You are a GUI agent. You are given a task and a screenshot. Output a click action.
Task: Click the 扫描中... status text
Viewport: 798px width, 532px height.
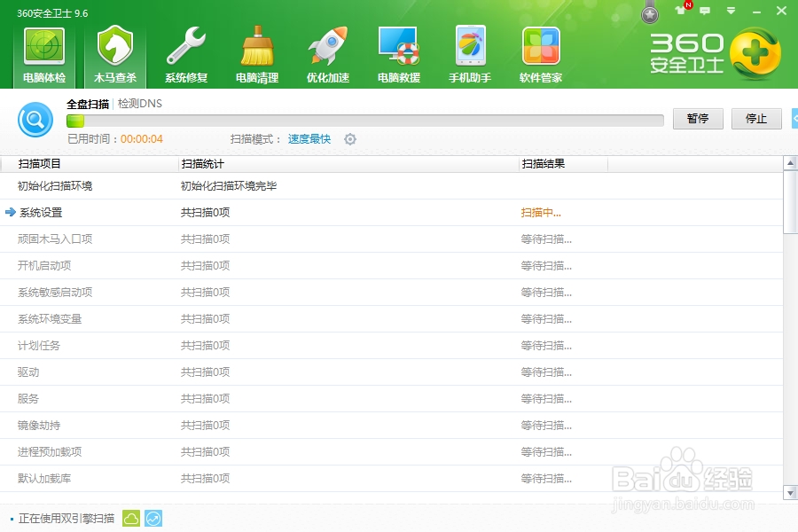click(541, 213)
